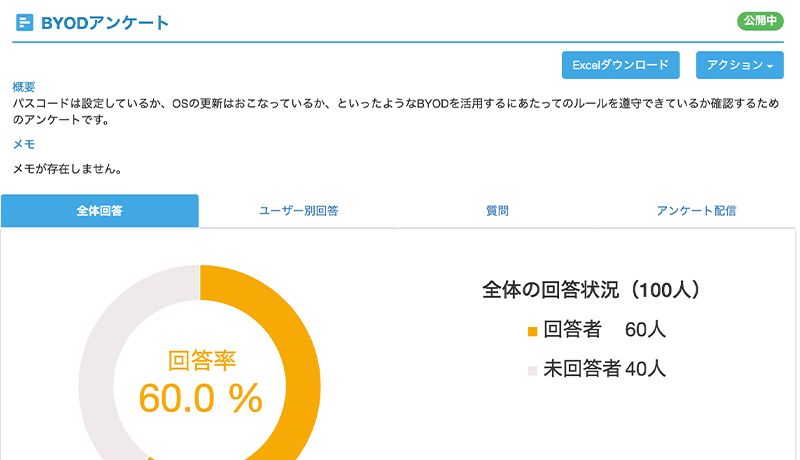This screenshot has width=800, height=460.
Task: Open the アクション dropdown menu
Action: point(739,65)
